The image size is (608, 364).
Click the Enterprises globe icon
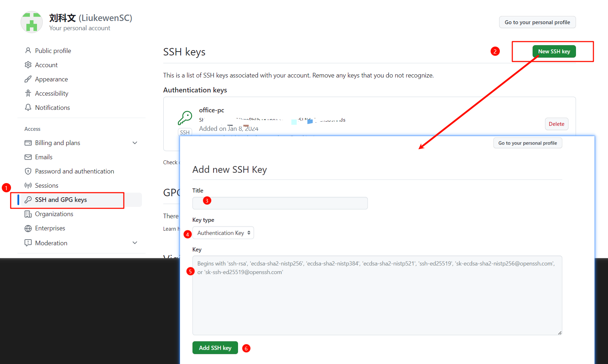pos(28,228)
